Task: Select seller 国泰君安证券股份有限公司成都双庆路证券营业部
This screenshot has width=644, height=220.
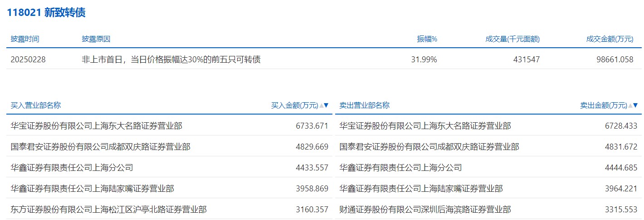Action: coord(429,147)
